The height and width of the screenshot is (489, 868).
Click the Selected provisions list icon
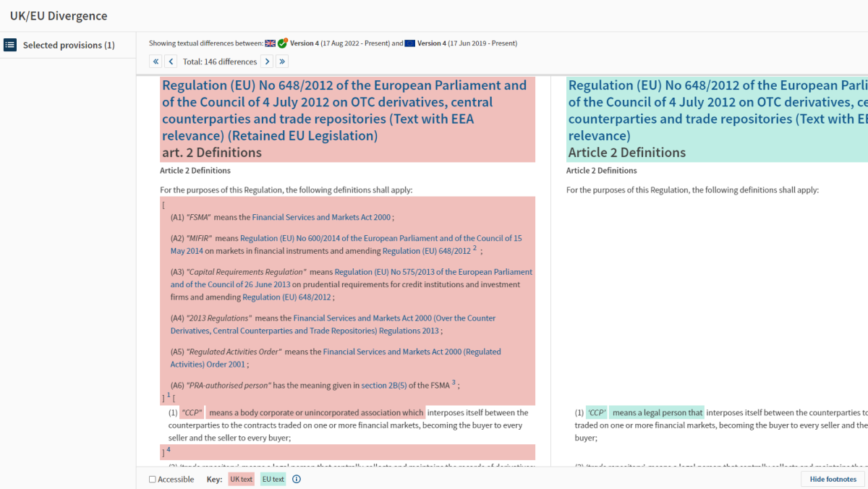pyautogui.click(x=10, y=45)
